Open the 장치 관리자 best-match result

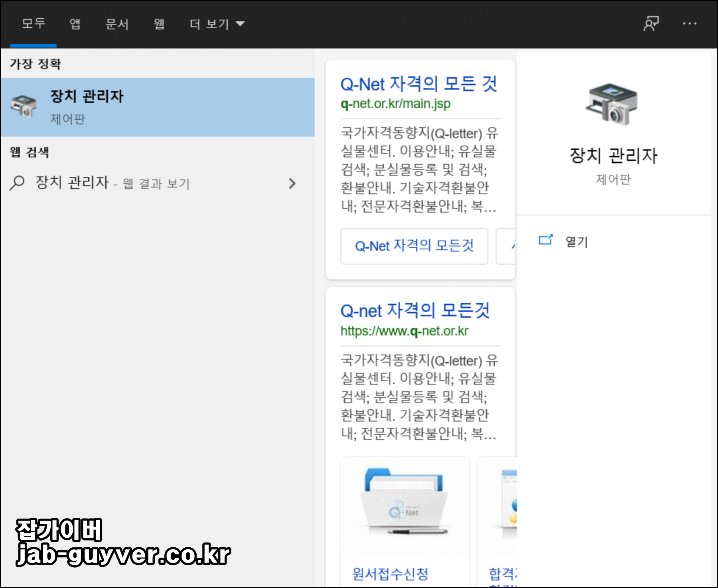click(x=158, y=107)
